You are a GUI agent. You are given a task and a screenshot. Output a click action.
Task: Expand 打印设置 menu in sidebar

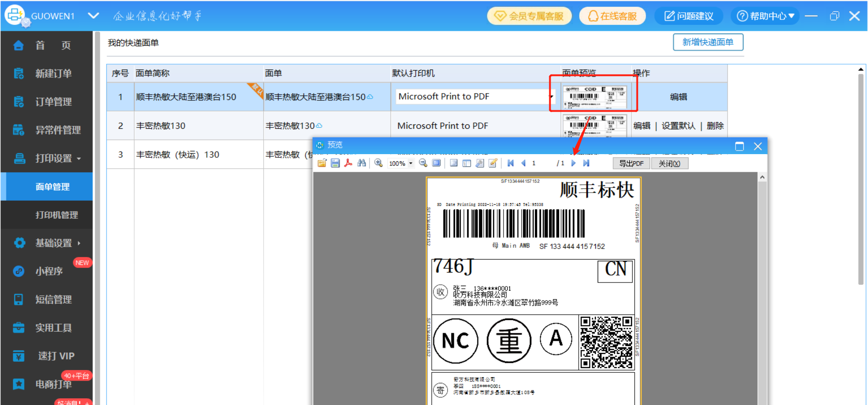47,158
